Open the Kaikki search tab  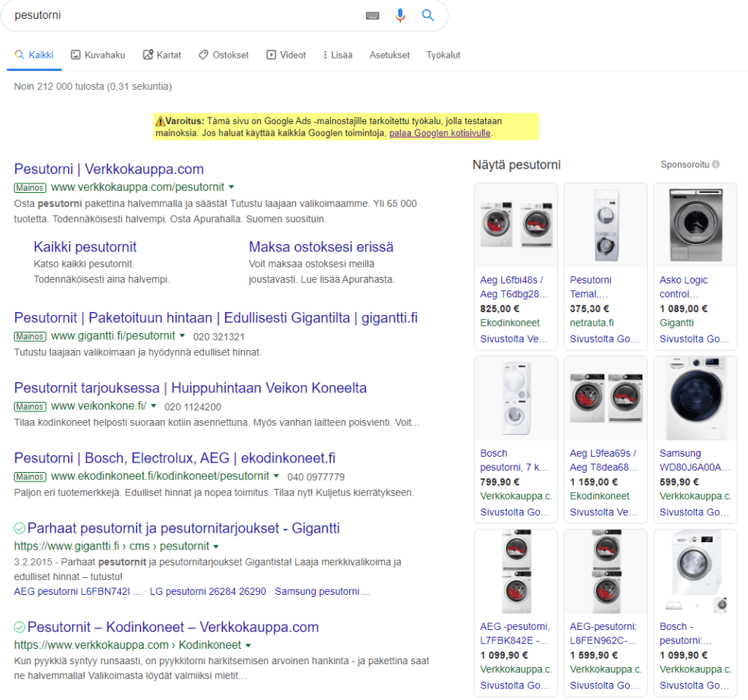click(x=34, y=55)
